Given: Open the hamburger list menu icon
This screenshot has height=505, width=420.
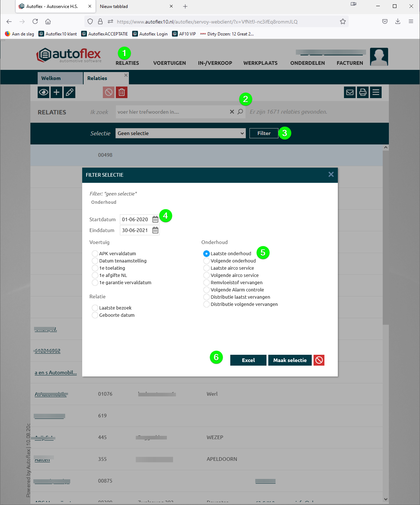Looking at the screenshot, I should tap(376, 92).
